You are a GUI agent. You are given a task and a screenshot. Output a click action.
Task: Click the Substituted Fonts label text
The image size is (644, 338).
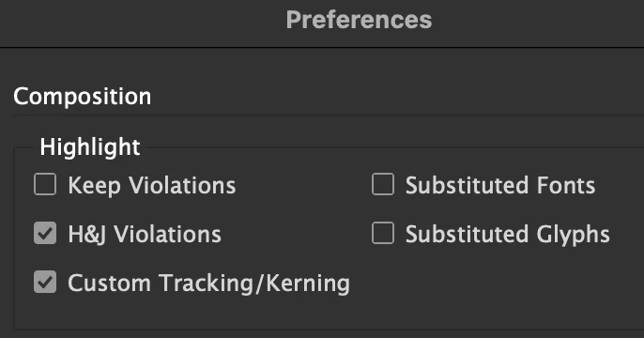(500, 185)
